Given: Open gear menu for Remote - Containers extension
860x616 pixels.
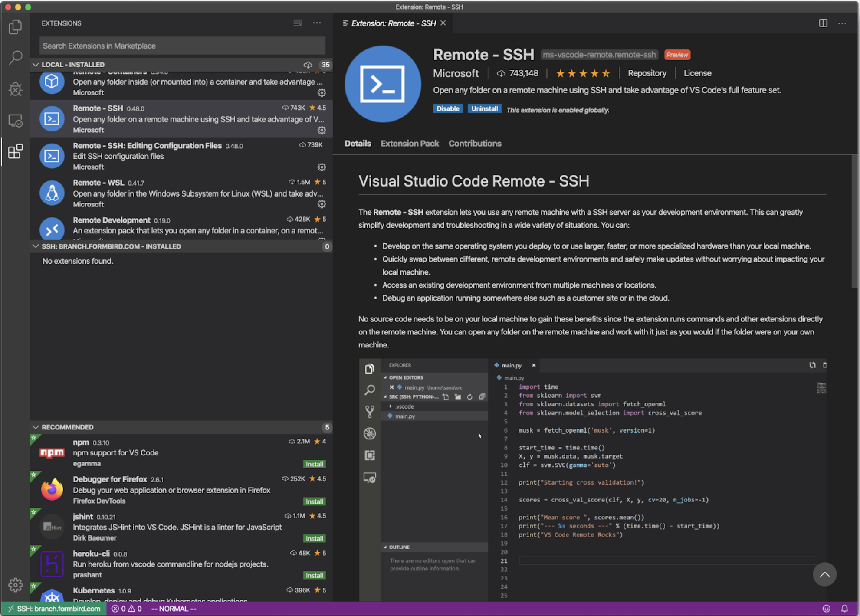Looking at the screenshot, I should [x=322, y=93].
